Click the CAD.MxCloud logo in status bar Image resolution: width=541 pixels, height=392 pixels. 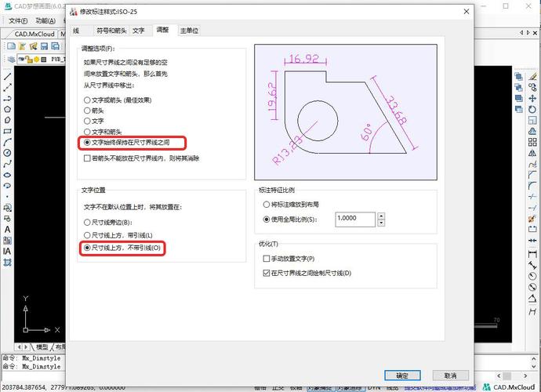(508, 387)
